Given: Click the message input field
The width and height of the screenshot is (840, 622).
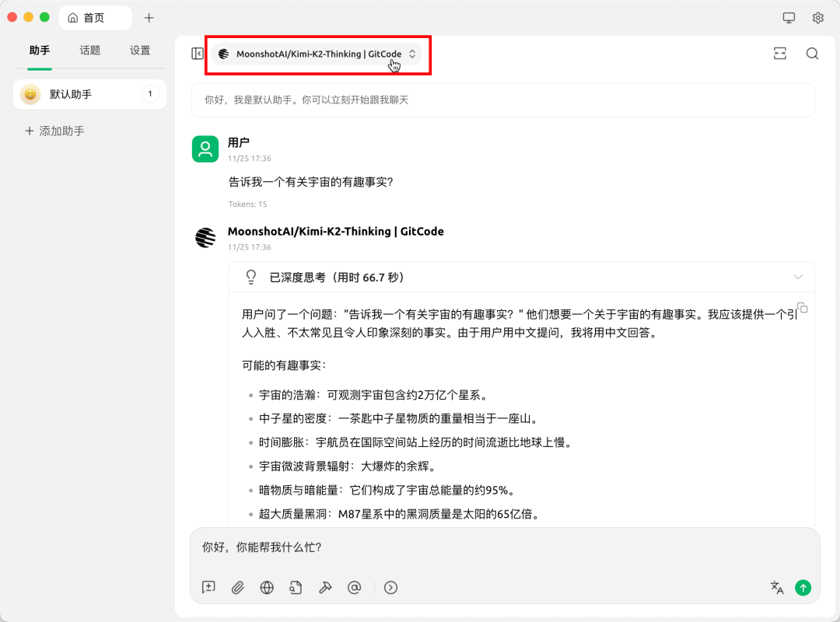Looking at the screenshot, I should click(x=505, y=547).
